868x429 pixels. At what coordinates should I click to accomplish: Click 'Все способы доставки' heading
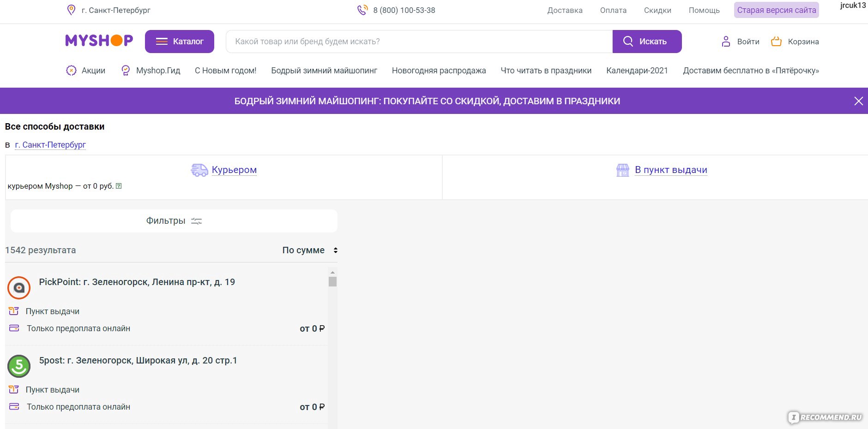click(54, 126)
